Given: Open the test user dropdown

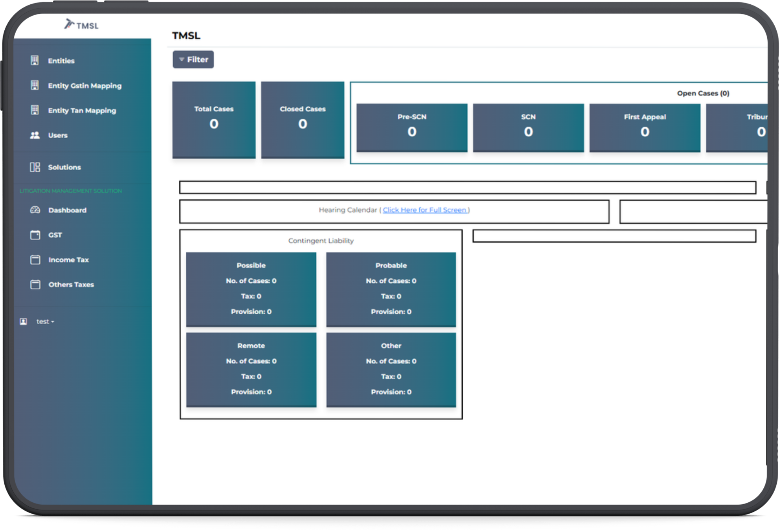Looking at the screenshot, I should click(45, 322).
